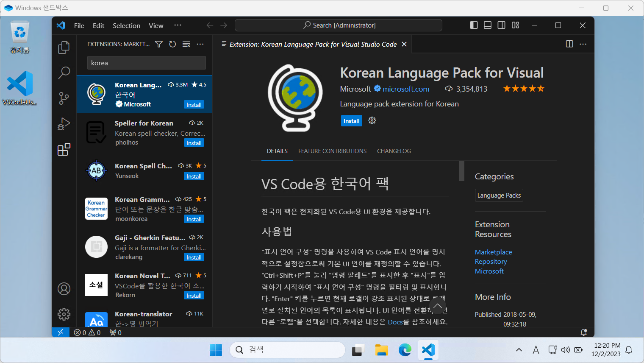Open the Source Control view
The image size is (644, 363).
(x=64, y=98)
